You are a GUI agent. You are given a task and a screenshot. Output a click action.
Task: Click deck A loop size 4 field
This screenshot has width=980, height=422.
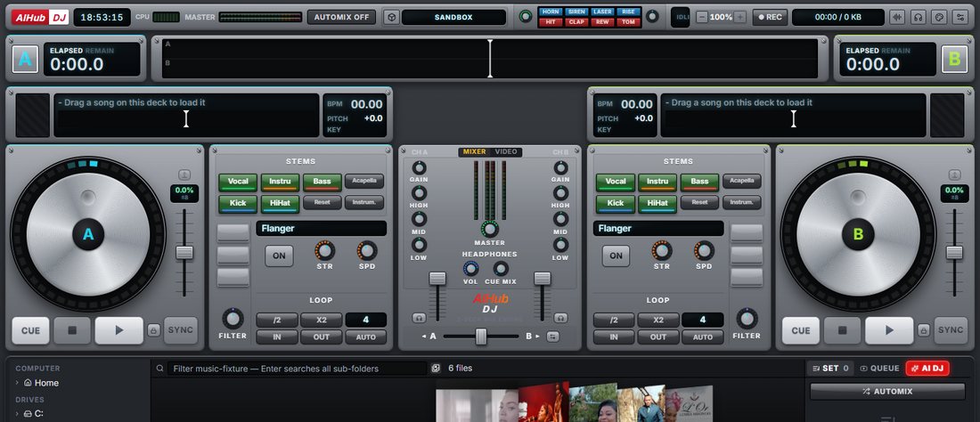[x=365, y=320]
